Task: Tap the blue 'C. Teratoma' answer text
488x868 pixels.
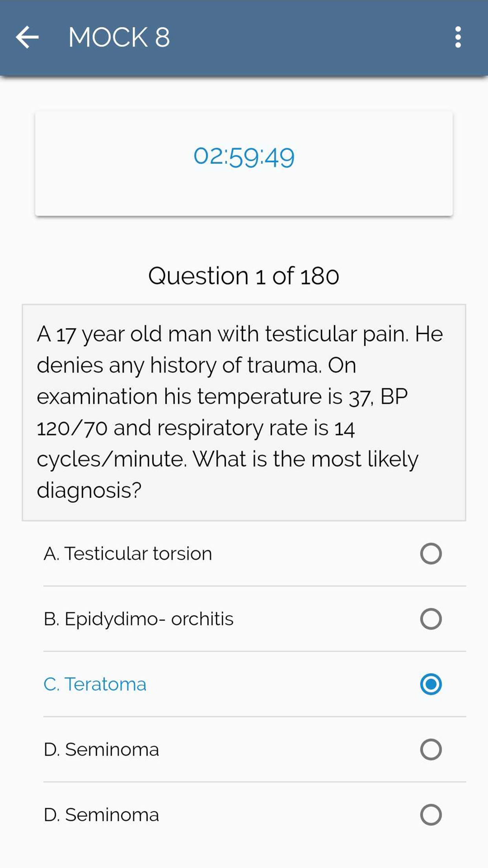Action: click(95, 684)
